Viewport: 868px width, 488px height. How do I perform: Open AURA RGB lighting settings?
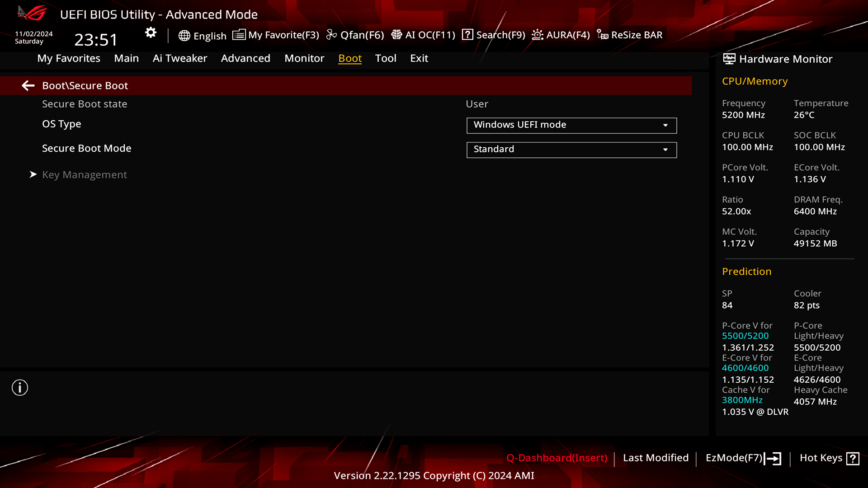point(560,34)
